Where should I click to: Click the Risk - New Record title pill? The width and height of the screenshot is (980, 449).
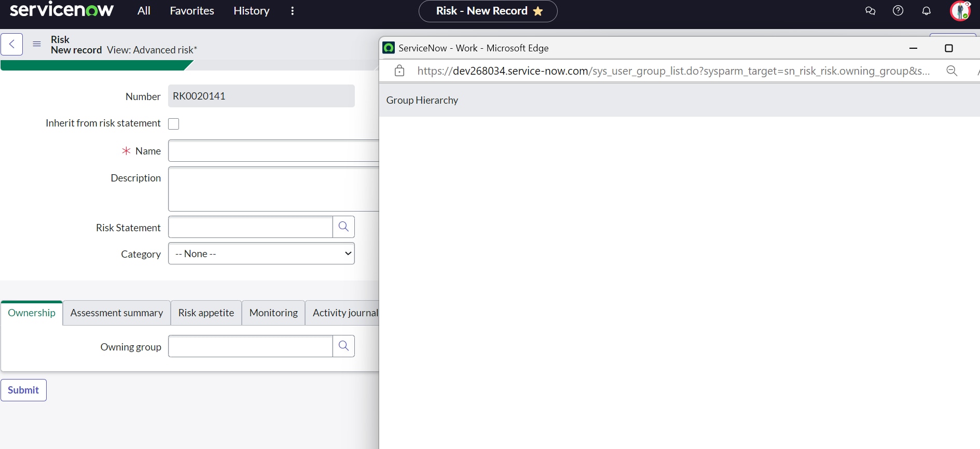488,11
